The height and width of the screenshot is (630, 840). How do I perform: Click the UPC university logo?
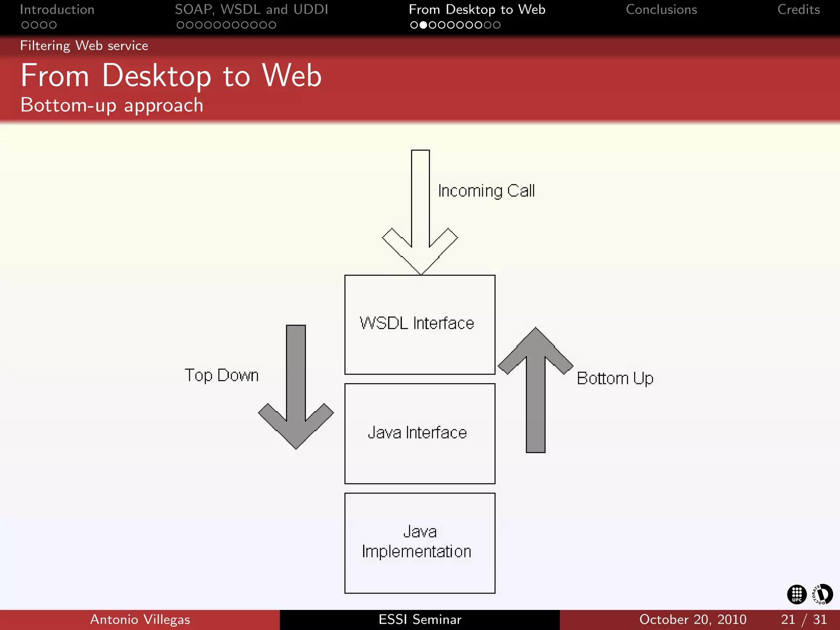coord(797,594)
